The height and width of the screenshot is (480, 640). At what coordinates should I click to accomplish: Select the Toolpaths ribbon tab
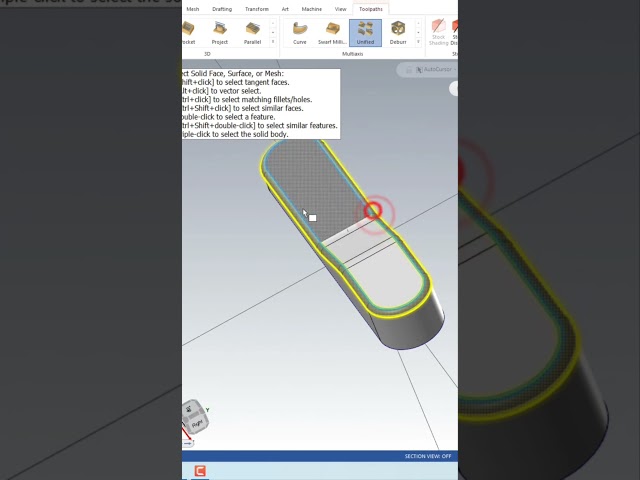point(371,9)
